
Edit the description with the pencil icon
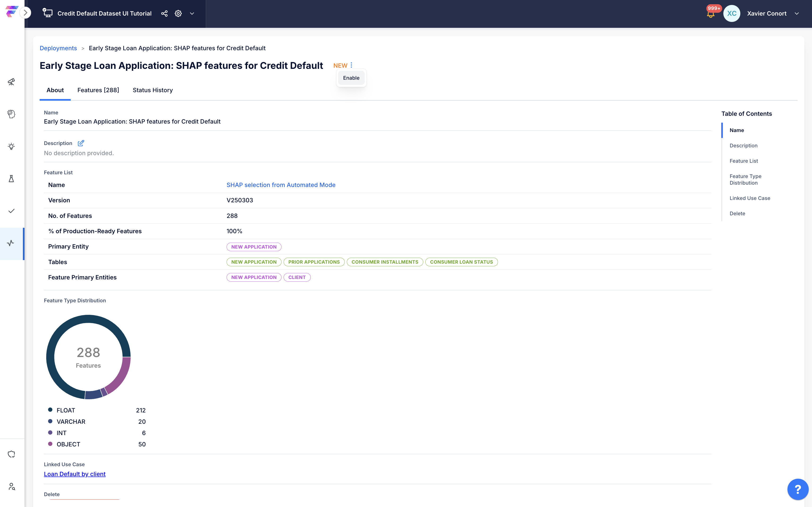[x=81, y=143]
